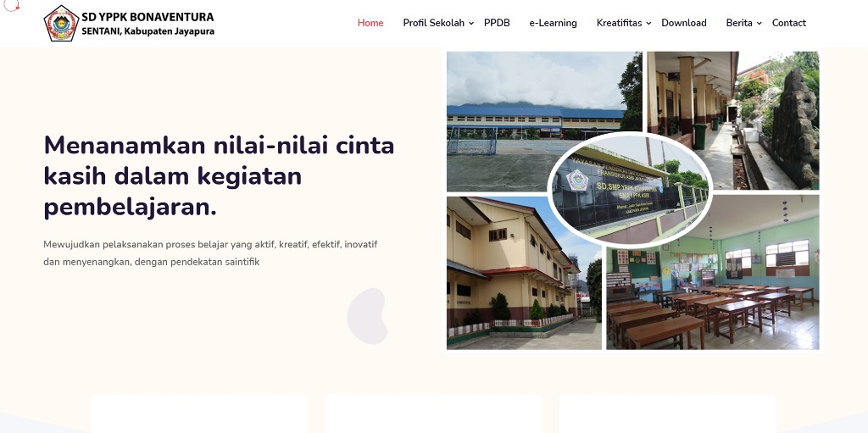This screenshot has height=433, width=868.
Task: Open the PPDB page link
Action: point(497,23)
